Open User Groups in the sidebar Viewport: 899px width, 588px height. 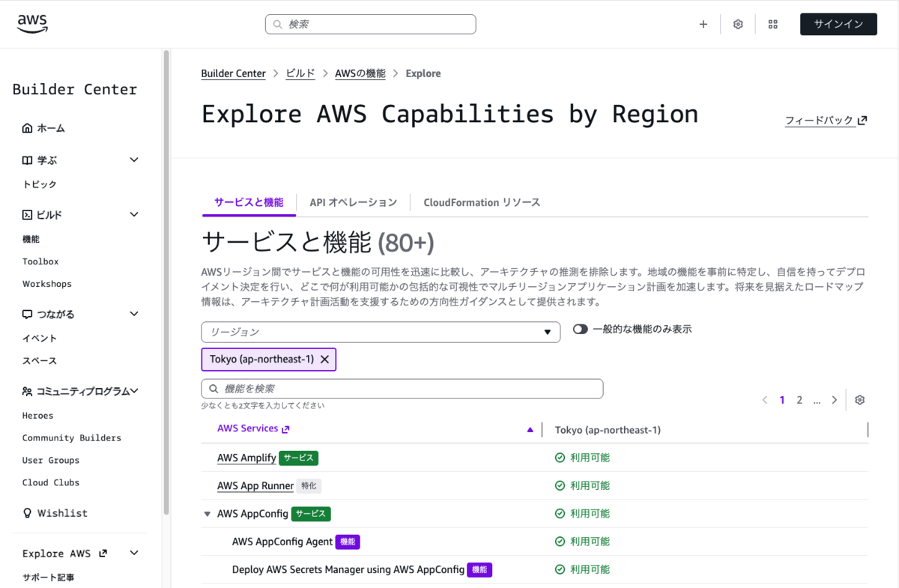(x=51, y=461)
